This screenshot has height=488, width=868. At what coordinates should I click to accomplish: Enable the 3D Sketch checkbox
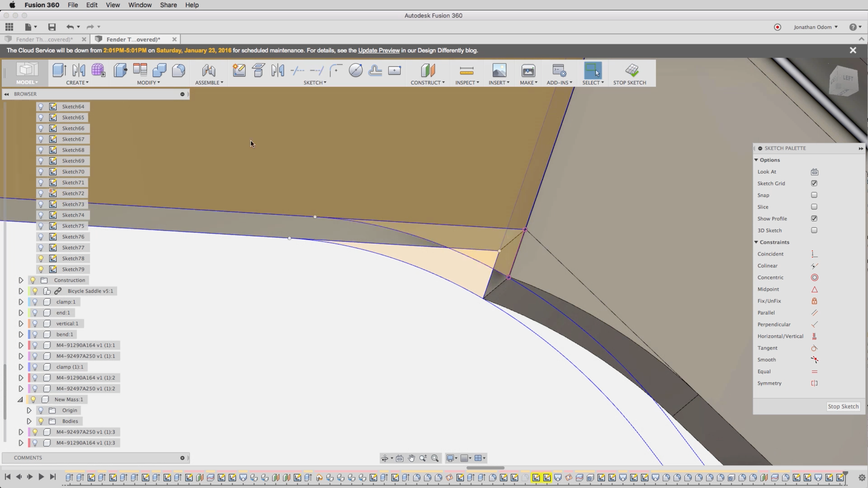[x=814, y=230]
